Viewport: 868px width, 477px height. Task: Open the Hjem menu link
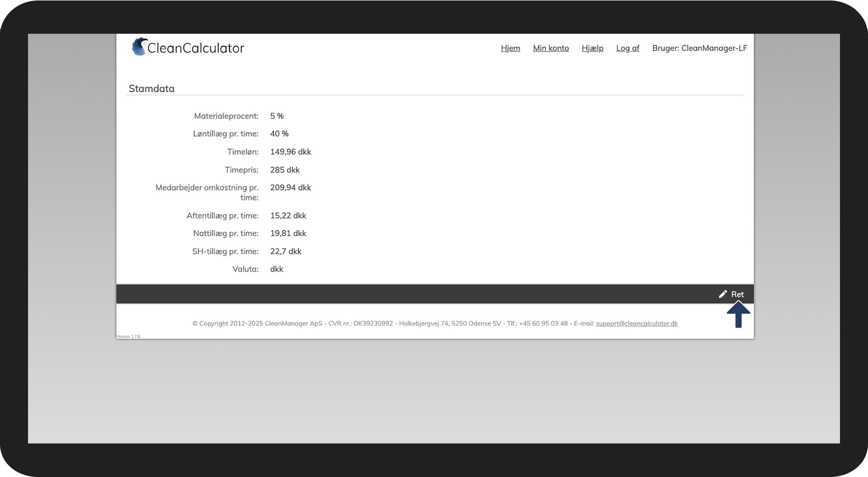(510, 48)
